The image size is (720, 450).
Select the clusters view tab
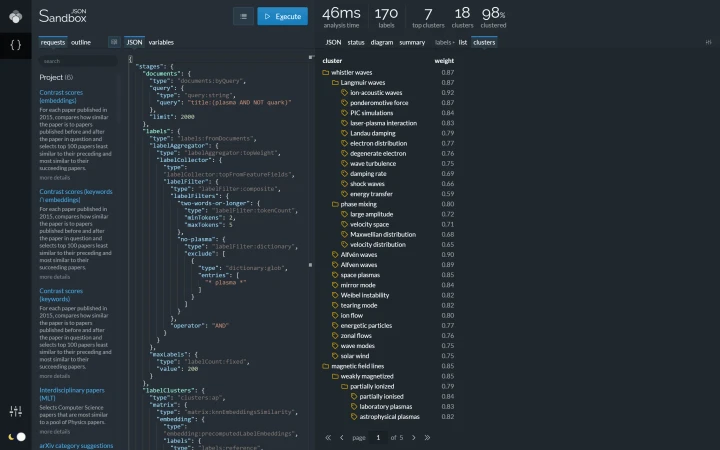(x=484, y=42)
